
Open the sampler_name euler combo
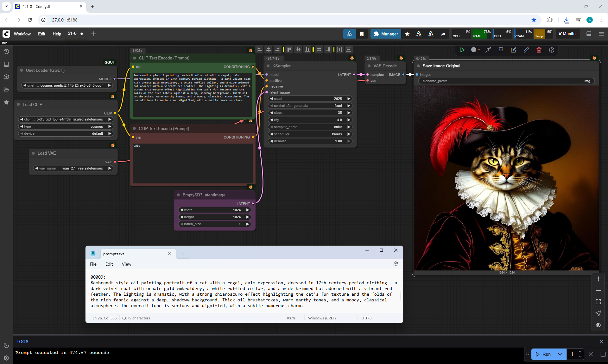tap(310, 127)
